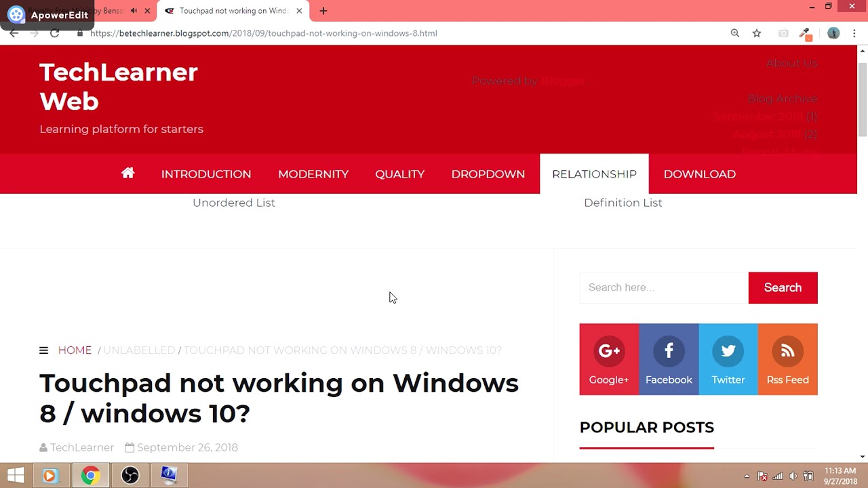This screenshot has width=868, height=488.
Task: Open the Facebook social button
Action: [669, 359]
